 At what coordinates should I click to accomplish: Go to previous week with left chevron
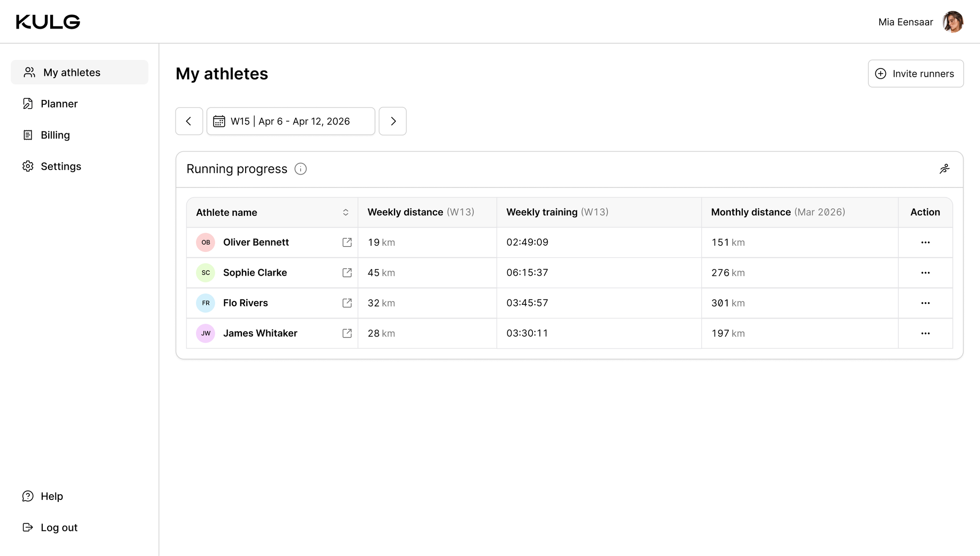click(189, 121)
